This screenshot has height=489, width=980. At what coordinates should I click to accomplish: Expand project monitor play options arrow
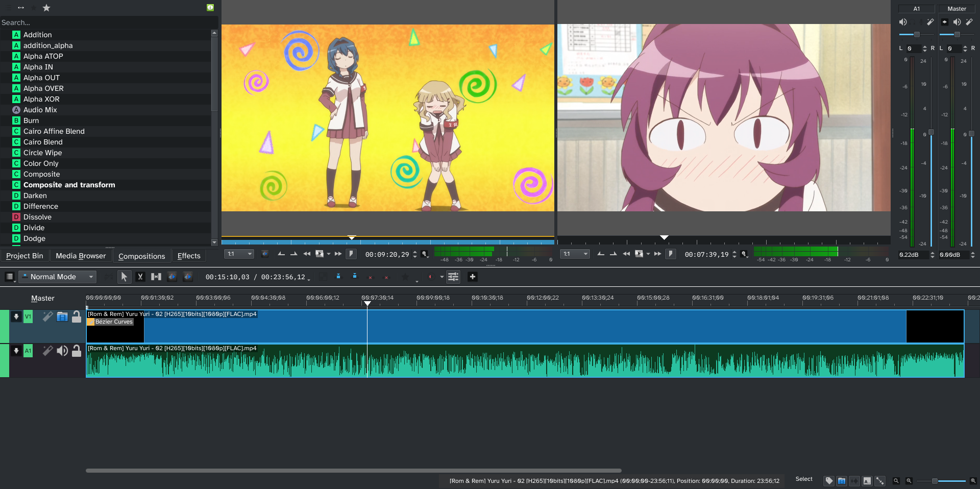pyautogui.click(x=648, y=254)
